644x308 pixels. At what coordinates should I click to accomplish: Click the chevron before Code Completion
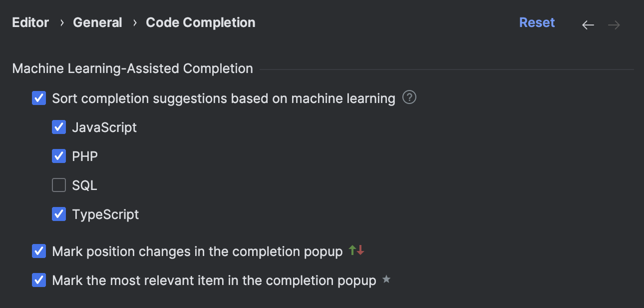tap(135, 22)
